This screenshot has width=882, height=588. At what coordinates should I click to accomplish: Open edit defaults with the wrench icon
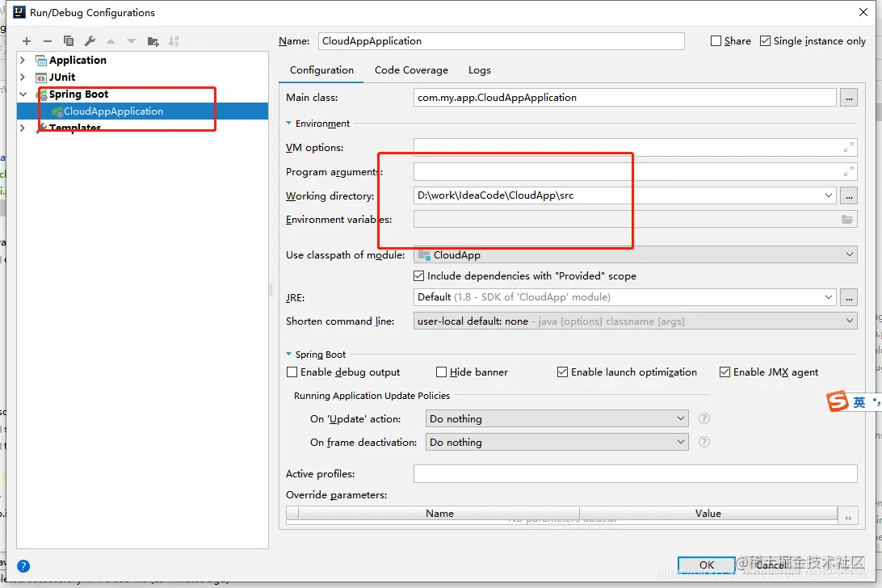(x=90, y=41)
